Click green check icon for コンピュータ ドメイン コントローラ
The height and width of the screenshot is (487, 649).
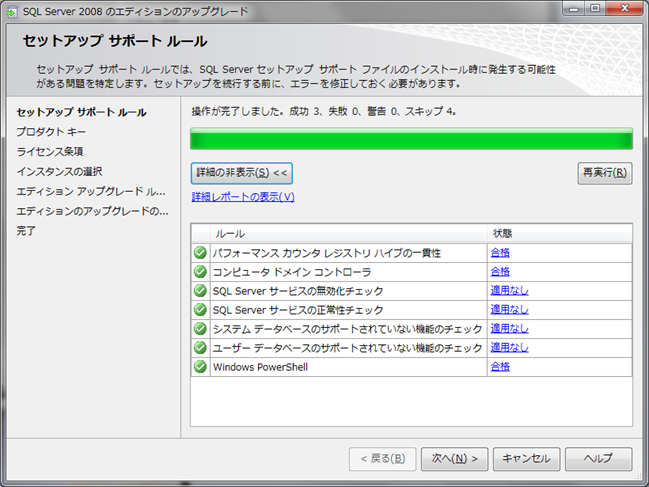click(x=200, y=271)
